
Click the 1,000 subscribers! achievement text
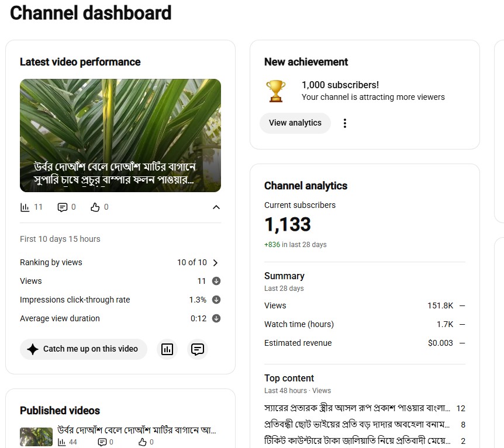[340, 85]
